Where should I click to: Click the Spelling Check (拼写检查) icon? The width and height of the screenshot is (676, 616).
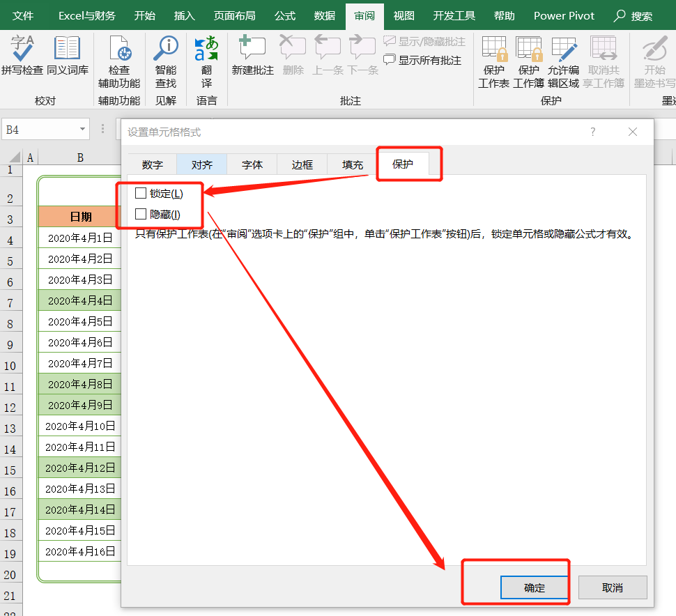tap(22, 50)
